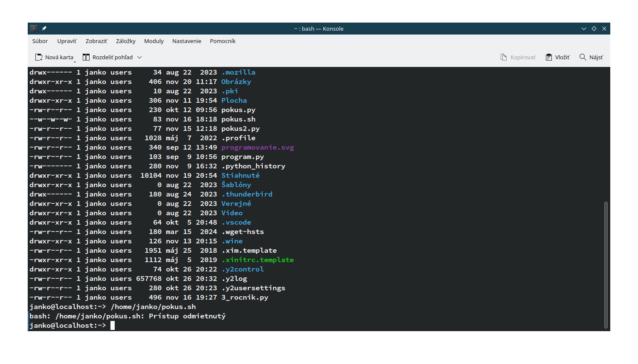
Task: Minimize the Konsole window
Action: [584, 29]
